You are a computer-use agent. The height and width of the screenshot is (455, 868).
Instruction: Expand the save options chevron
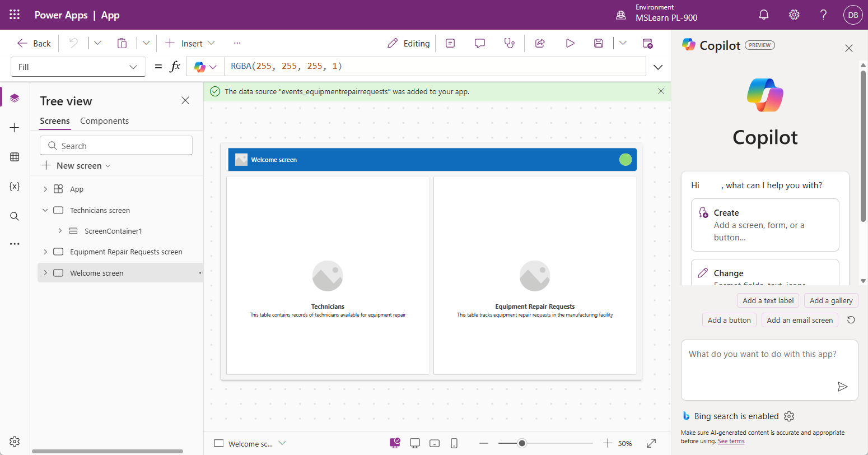623,43
